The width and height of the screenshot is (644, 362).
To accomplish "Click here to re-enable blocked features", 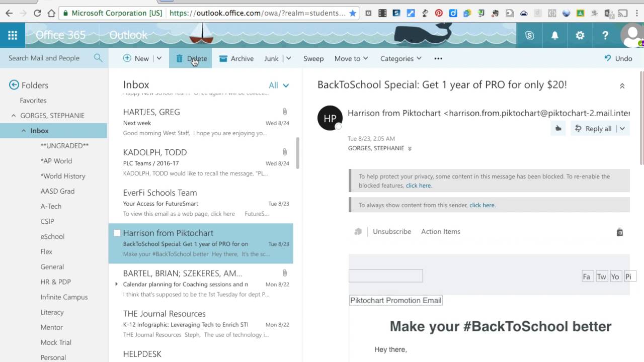I will [x=419, y=186].
